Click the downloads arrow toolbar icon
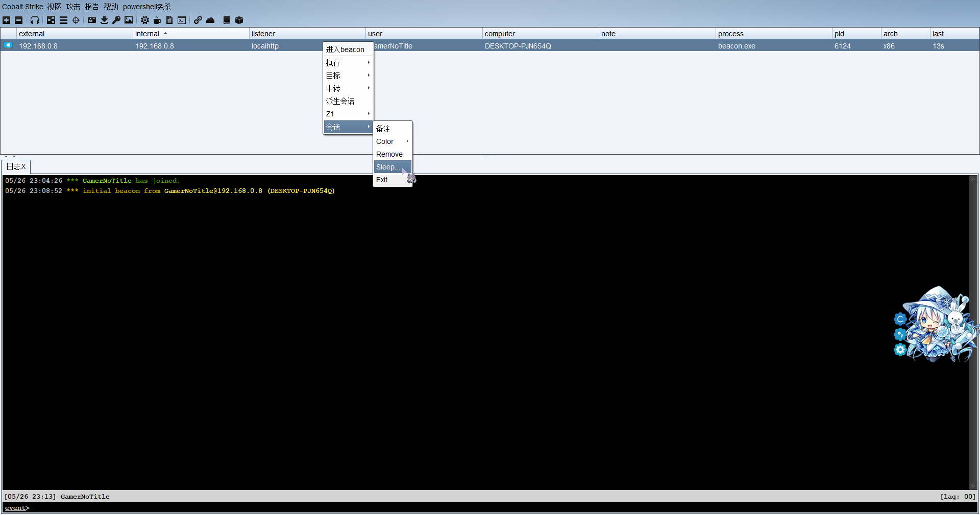Viewport: 980px width, 515px height. pos(104,20)
